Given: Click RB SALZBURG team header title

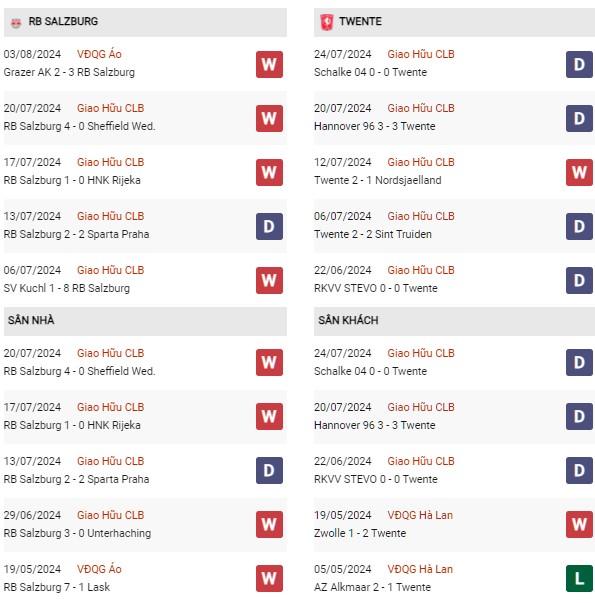Looking at the screenshot, I should point(63,22).
